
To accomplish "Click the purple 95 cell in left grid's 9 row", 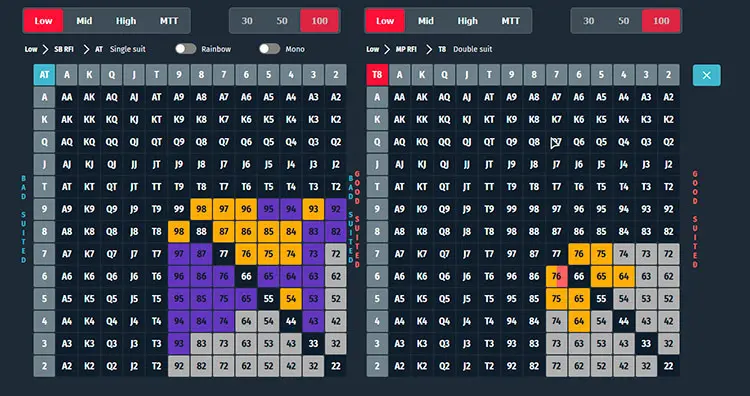I will [x=268, y=209].
